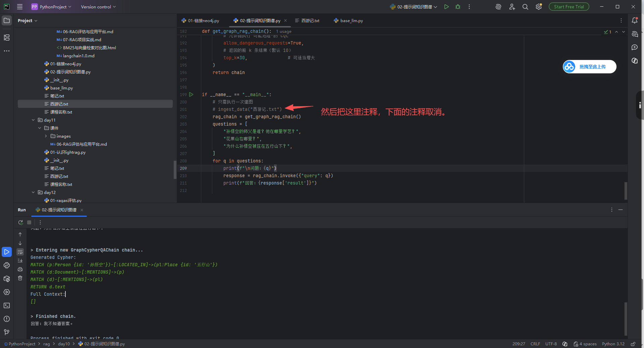Open Python 3.12 interpreter selector
Viewport: 644px width, 348px height.
(613, 344)
